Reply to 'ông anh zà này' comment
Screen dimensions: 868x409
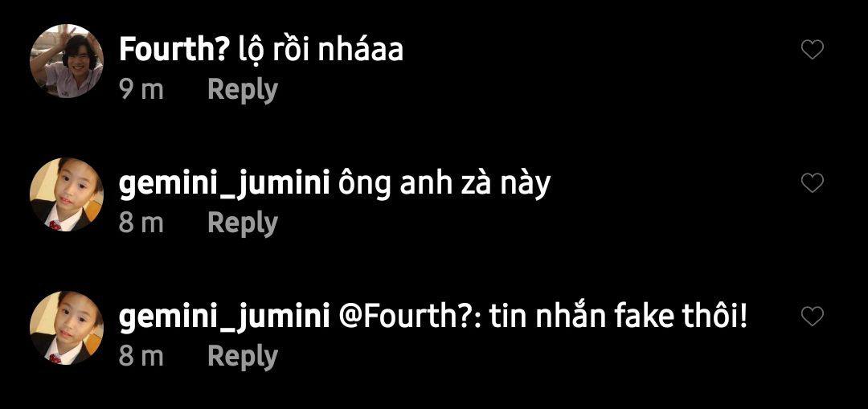tap(243, 223)
